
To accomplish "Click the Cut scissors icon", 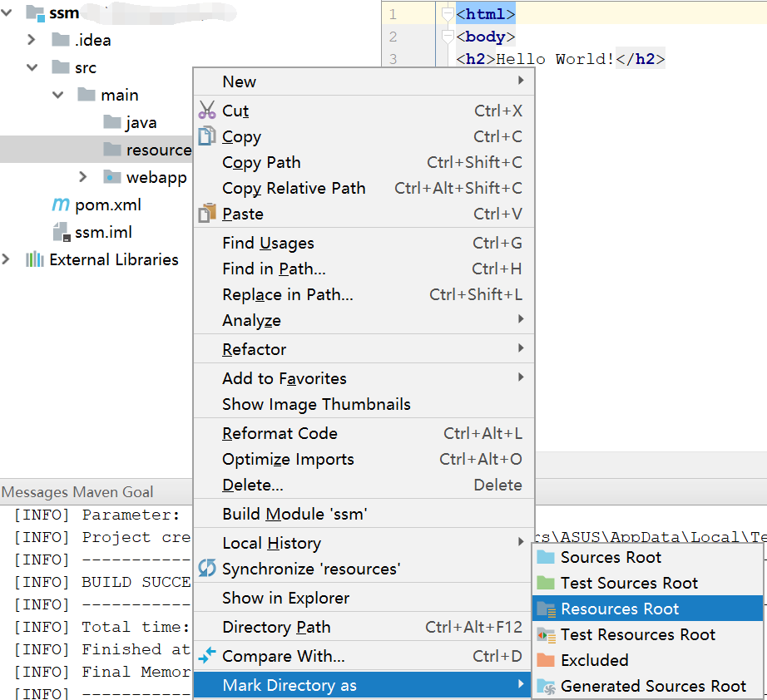I will tap(207, 111).
